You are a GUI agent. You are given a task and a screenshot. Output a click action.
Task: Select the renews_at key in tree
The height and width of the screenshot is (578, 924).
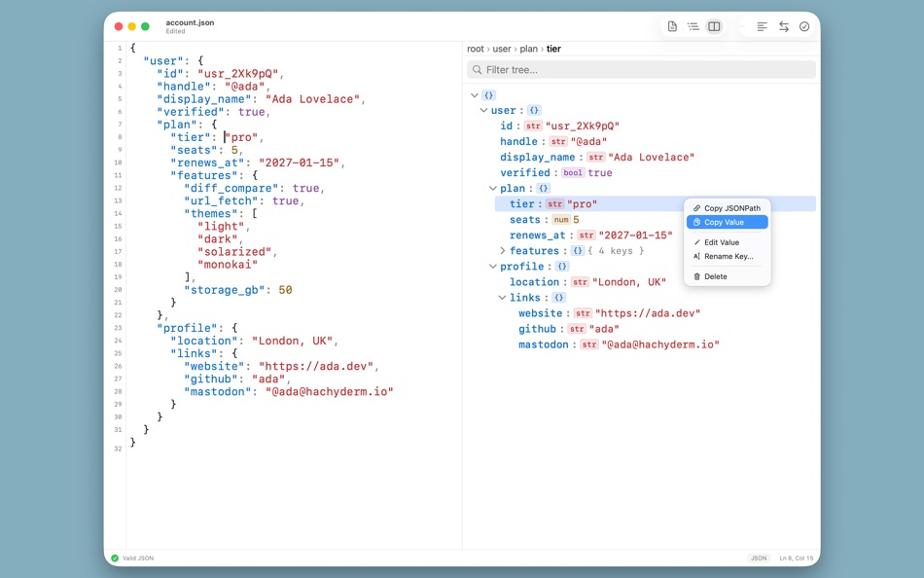coord(538,235)
